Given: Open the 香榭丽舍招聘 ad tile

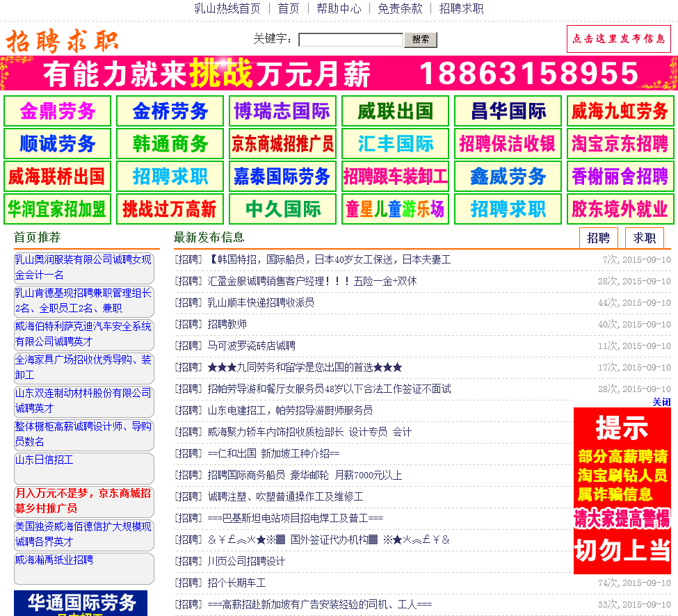Looking at the screenshot, I should pos(620,177).
